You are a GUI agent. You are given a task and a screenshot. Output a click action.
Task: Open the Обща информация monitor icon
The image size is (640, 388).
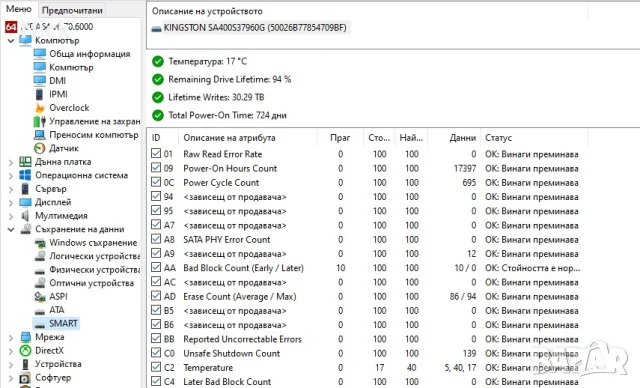coord(40,53)
